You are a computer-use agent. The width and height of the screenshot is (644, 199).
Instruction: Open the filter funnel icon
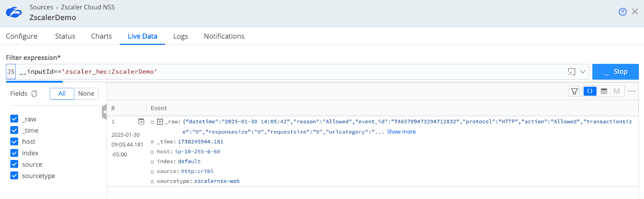point(574,92)
